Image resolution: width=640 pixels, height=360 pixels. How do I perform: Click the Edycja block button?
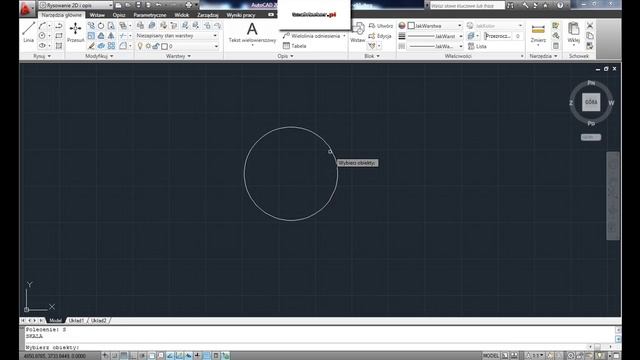[380, 36]
